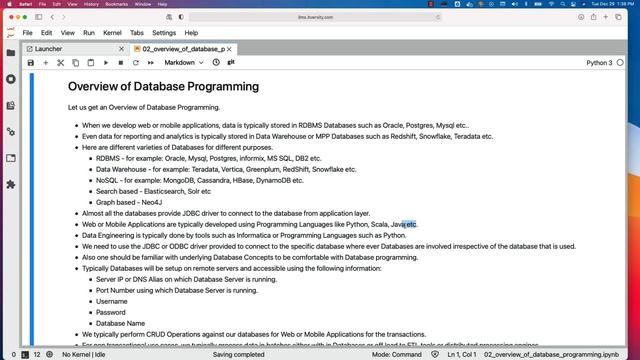Click the clock icon in notebook toolbar

(x=216, y=62)
